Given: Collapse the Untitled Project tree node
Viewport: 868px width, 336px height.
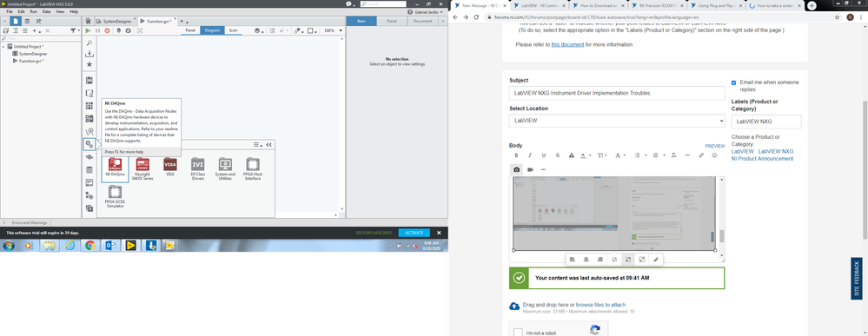Looking at the screenshot, I should (3, 47).
